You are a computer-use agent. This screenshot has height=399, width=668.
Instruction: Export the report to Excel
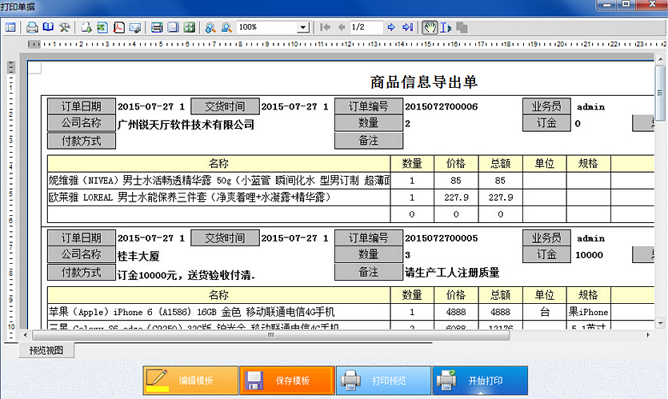pyautogui.click(x=102, y=28)
